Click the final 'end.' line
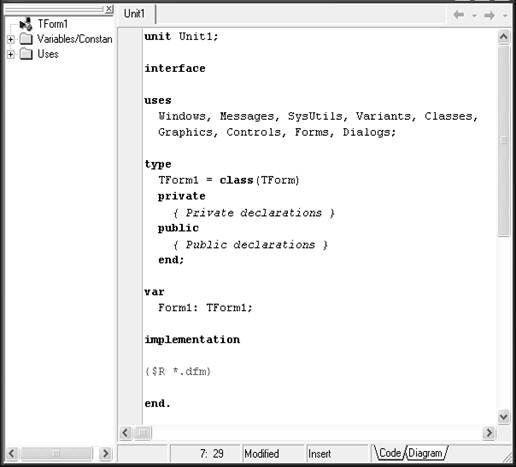 click(x=158, y=404)
